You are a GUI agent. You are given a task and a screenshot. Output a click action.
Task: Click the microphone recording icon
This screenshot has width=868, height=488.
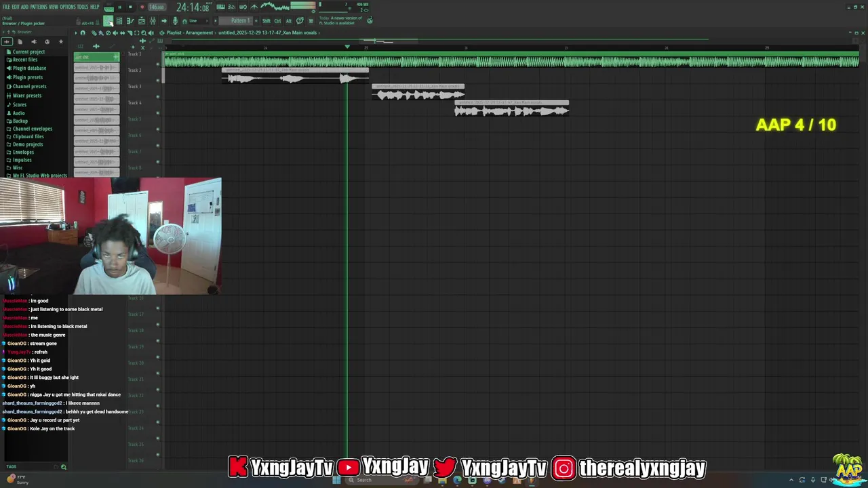175,21
